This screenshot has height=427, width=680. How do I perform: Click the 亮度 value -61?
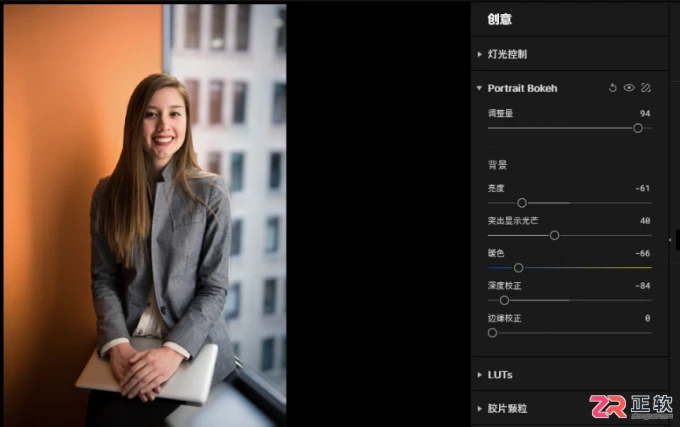pos(642,189)
